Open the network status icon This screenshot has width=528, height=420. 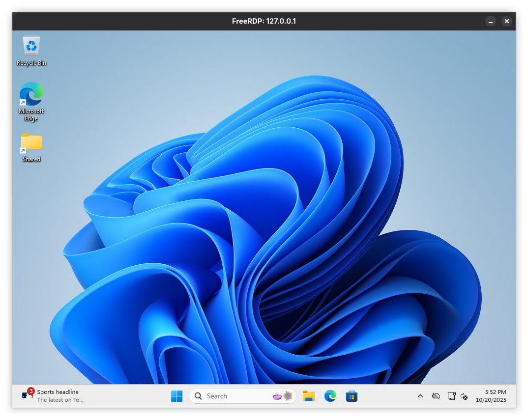click(x=436, y=396)
